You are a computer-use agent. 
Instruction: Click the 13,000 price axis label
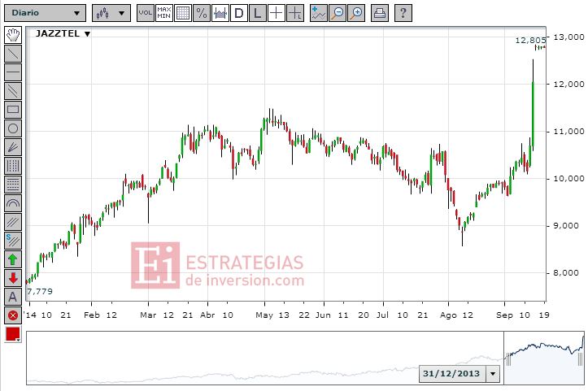pyautogui.click(x=568, y=37)
